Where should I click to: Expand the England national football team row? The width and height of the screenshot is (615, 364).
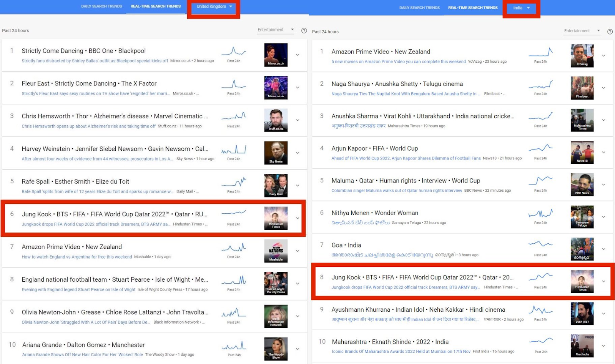[298, 284]
